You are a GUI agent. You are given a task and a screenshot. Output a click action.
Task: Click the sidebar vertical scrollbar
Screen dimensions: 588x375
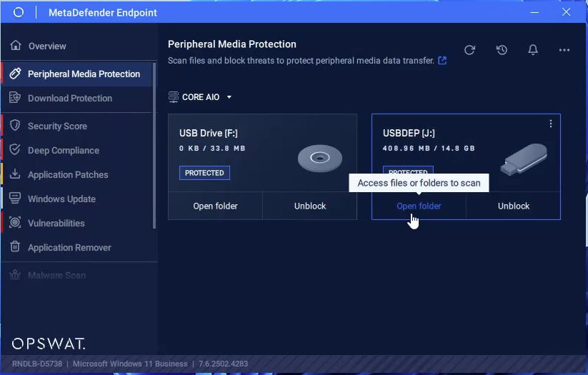[x=154, y=146]
